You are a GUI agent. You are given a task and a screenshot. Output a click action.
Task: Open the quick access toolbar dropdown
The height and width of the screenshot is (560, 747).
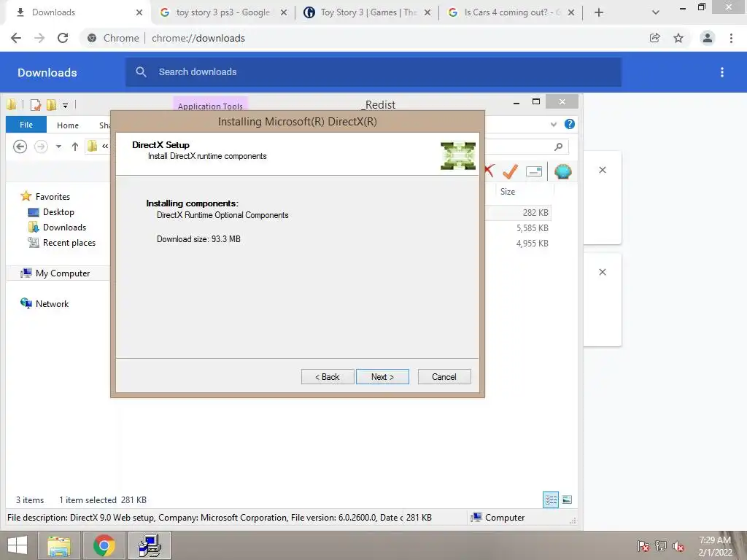[65, 105]
